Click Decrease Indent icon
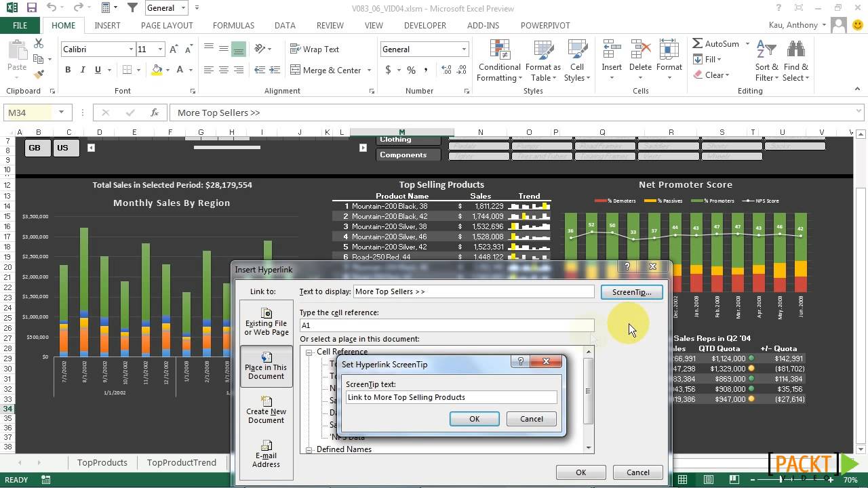 pos(261,70)
